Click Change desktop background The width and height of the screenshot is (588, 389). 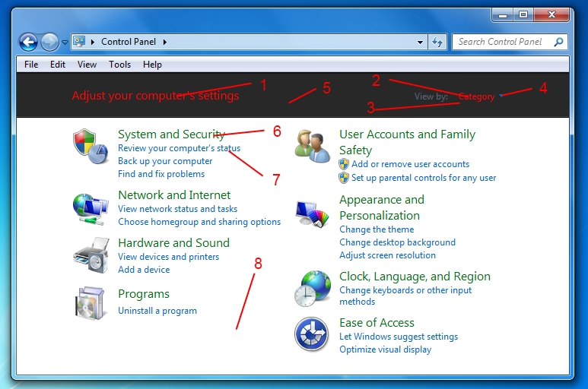tap(397, 242)
